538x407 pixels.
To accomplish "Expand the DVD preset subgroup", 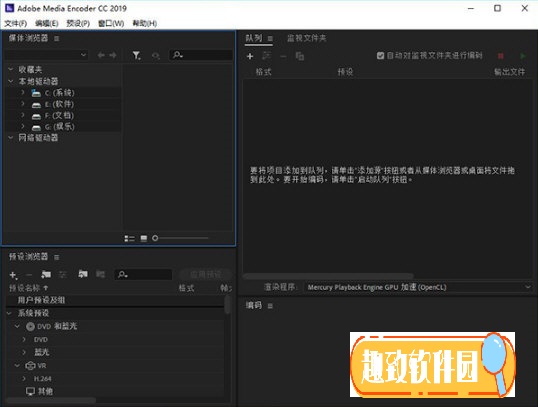I will coord(24,339).
